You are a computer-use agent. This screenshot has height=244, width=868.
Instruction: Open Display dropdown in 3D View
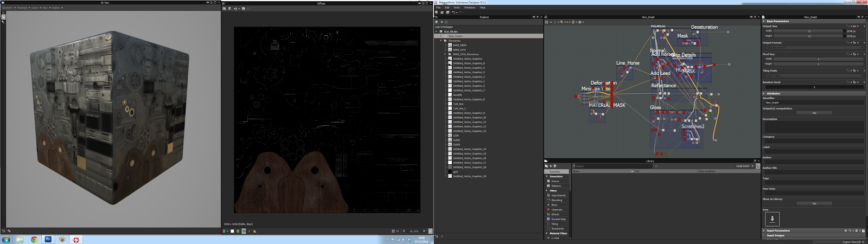[x=56, y=8]
